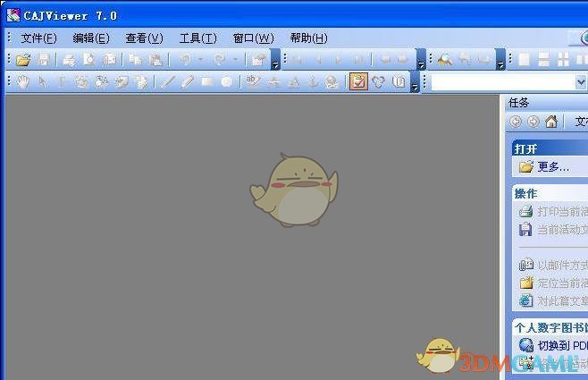This screenshot has height=380, width=588.
Task: Click the 切换到 PDF link
Action: 563,345
